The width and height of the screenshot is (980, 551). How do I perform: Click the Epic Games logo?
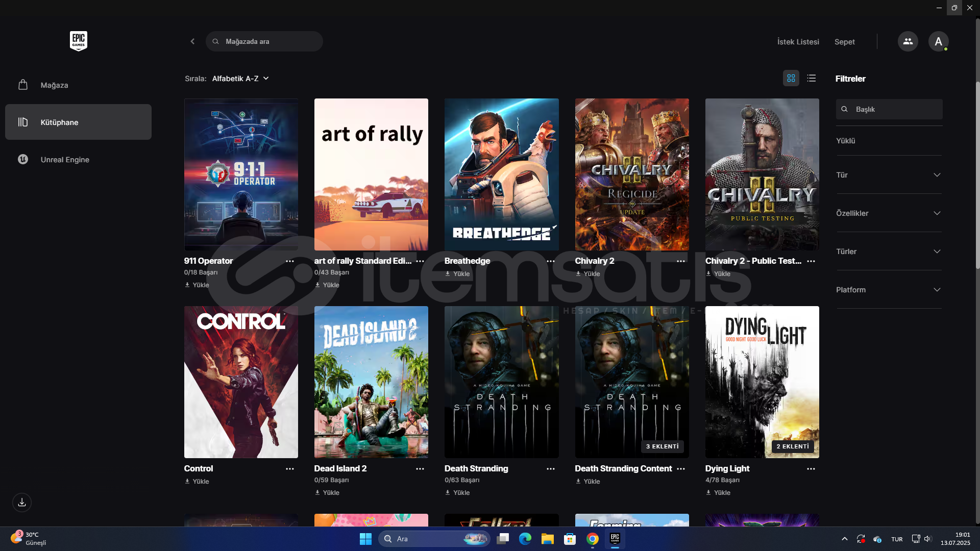coord(78,41)
